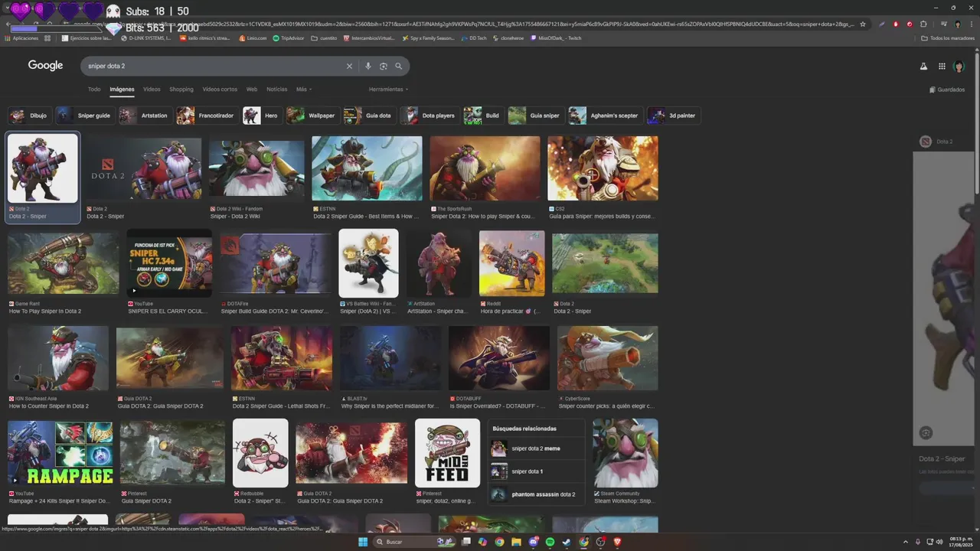
Task: Expand the Herramientas options
Action: (x=388, y=90)
